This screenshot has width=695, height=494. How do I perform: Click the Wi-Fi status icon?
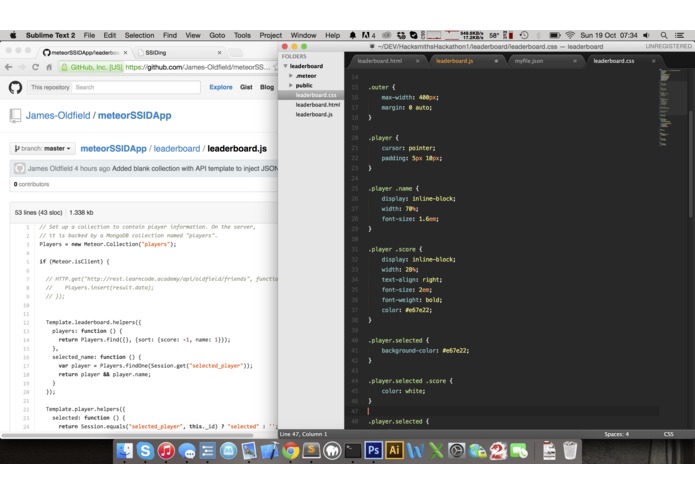[570, 35]
